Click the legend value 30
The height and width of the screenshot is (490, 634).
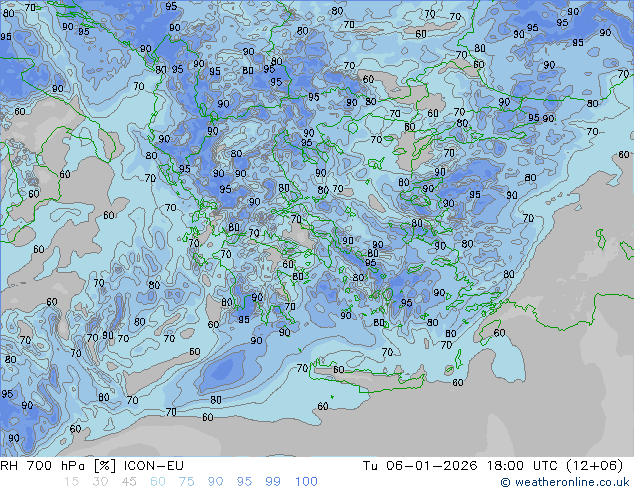[x=100, y=482]
